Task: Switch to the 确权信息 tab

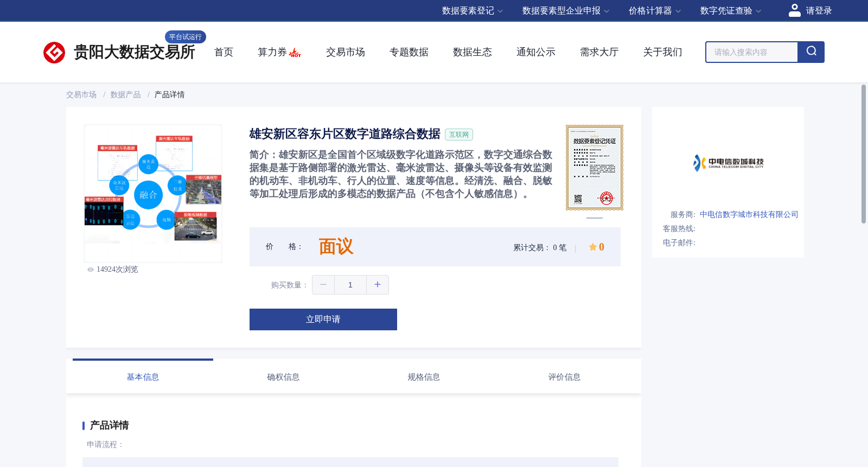Action: tap(283, 377)
